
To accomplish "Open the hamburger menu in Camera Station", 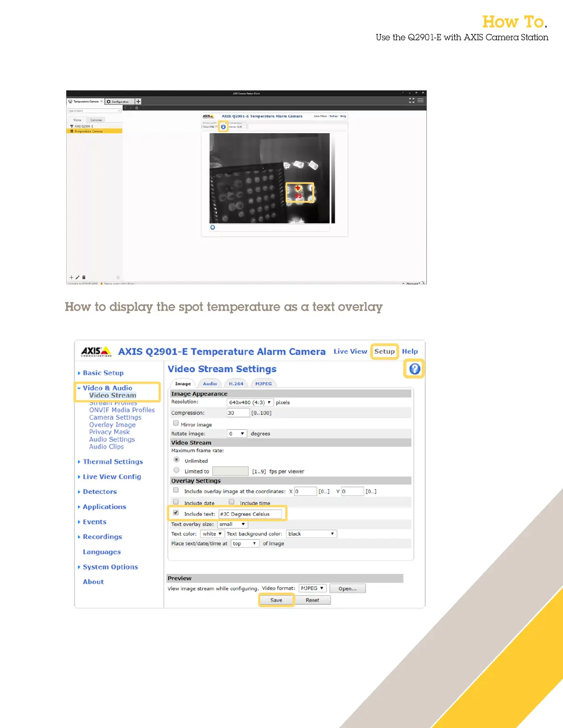I will pyautogui.click(x=420, y=100).
